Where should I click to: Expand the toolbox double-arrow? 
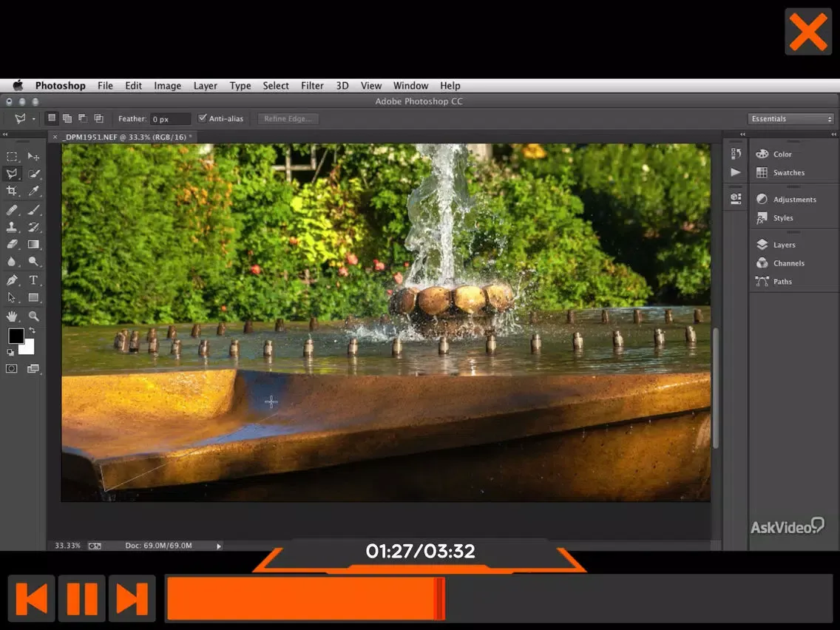(x=5, y=135)
